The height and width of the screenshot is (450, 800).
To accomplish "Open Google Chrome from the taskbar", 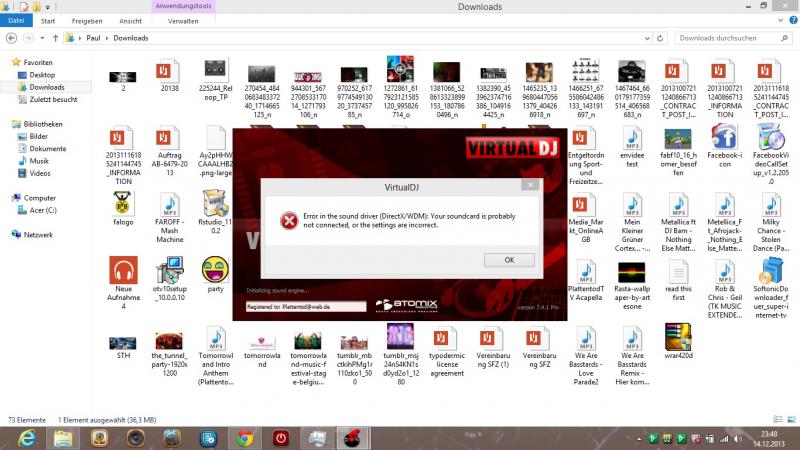I will (245, 438).
